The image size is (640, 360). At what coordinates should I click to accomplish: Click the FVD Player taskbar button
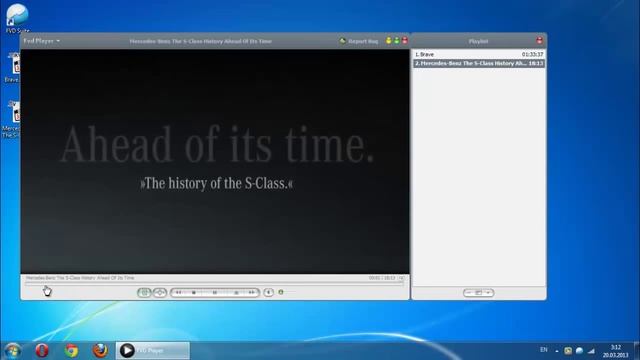tap(153, 351)
